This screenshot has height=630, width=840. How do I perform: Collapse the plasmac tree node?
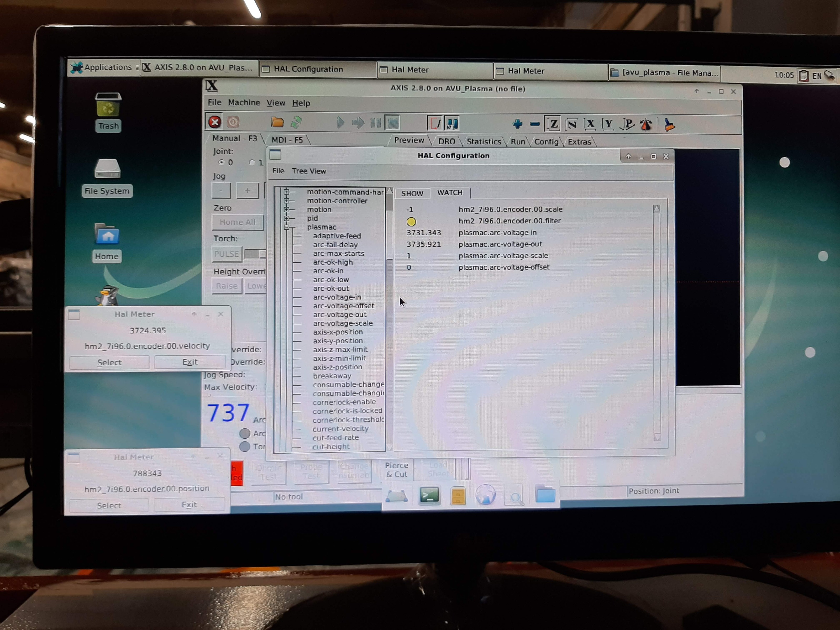pos(287,227)
